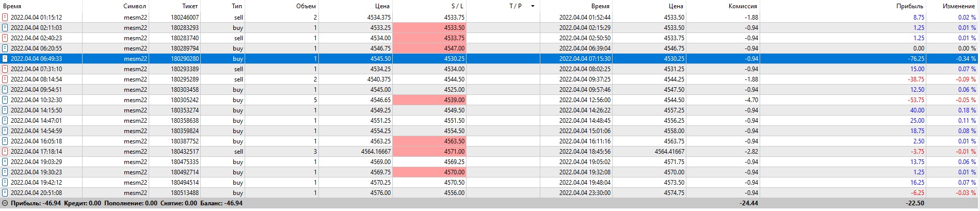Sort by the Символ column header

point(135,6)
